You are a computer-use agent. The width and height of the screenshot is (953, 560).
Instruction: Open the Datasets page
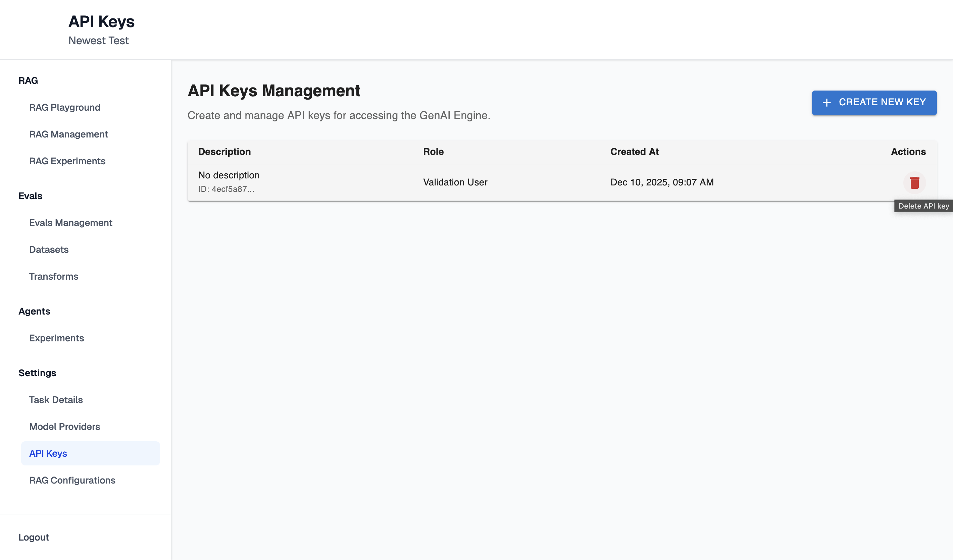49,249
